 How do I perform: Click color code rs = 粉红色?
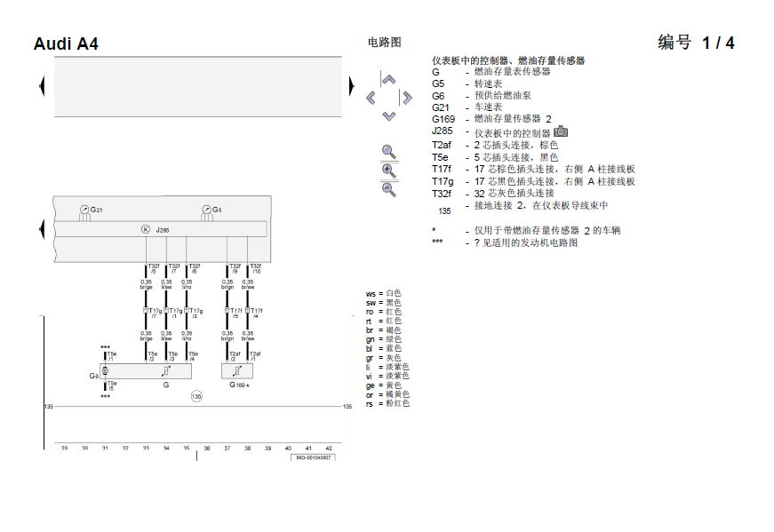(x=387, y=404)
